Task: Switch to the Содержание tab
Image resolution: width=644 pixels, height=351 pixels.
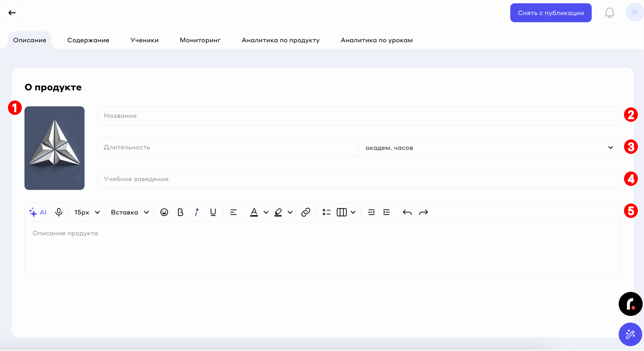Action: [x=88, y=40]
